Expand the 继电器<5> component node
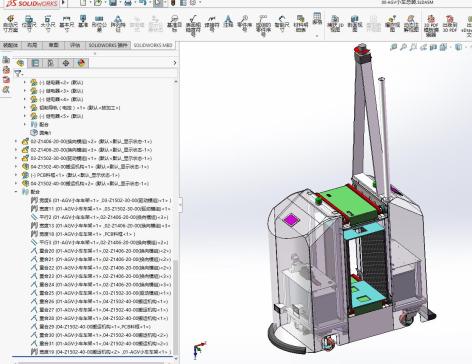Screen dimensions: 472x364 coord(25,116)
